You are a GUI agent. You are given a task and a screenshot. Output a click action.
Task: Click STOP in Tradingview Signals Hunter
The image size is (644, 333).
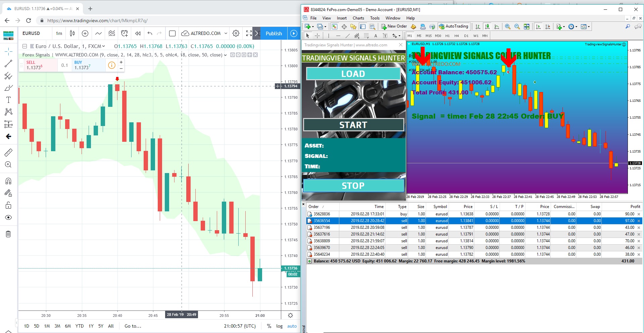pyautogui.click(x=353, y=185)
